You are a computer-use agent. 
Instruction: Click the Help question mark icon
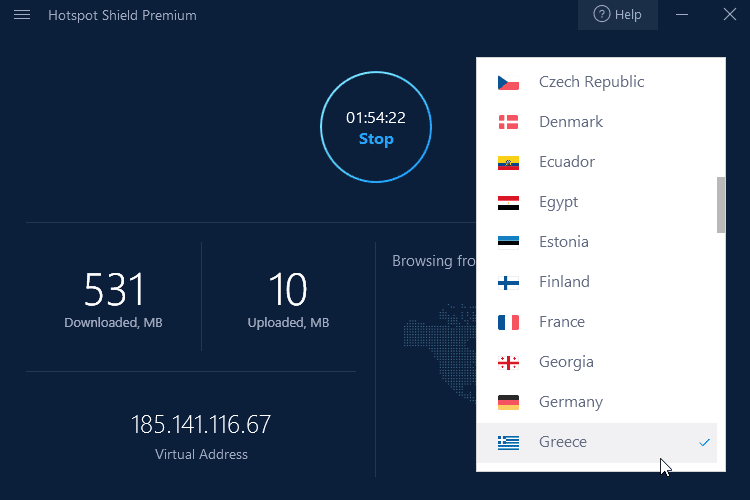tap(602, 14)
